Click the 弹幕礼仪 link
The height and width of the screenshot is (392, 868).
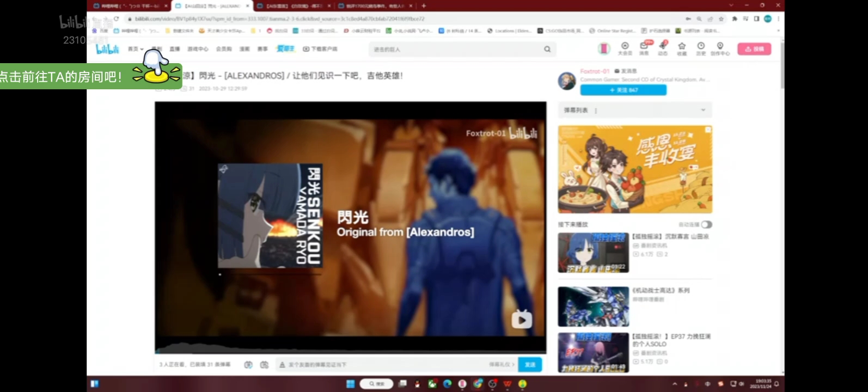click(x=501, y=365)
